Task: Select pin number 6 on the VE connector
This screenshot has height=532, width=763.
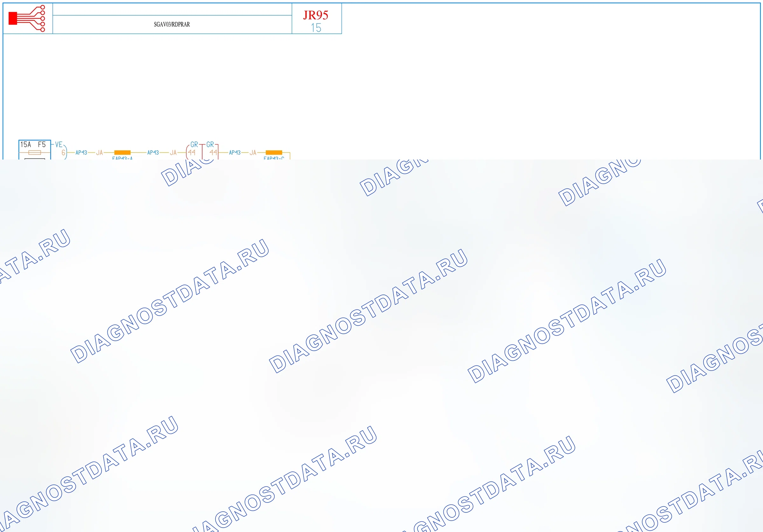Action: coord(63,153)
